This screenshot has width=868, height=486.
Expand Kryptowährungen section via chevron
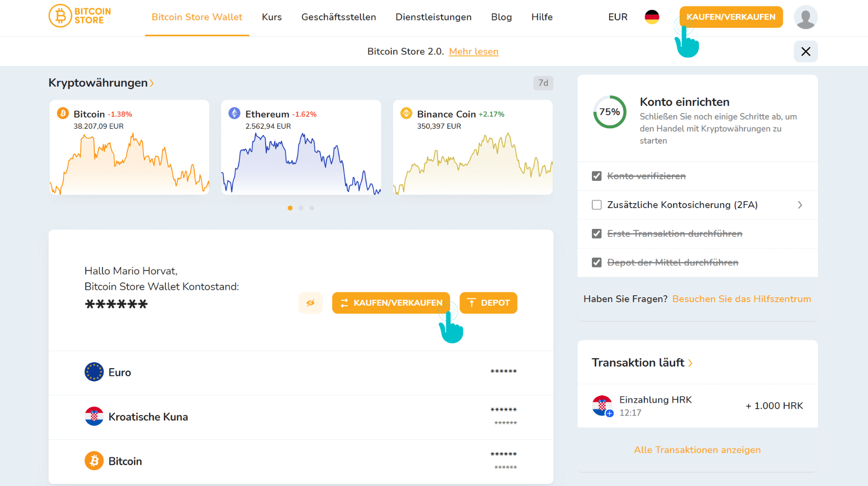click(152, 83)
